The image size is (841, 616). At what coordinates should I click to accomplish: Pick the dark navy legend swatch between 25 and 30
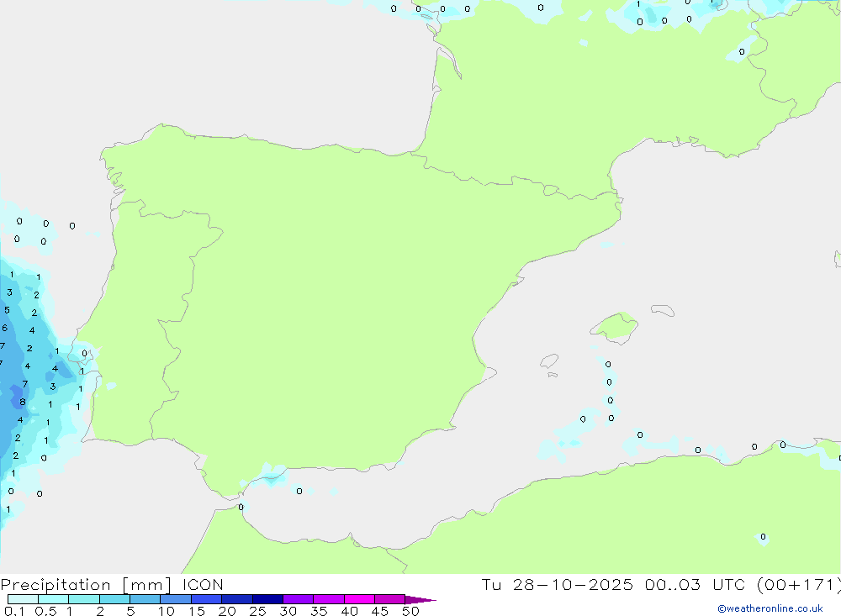tap(267, 599)
